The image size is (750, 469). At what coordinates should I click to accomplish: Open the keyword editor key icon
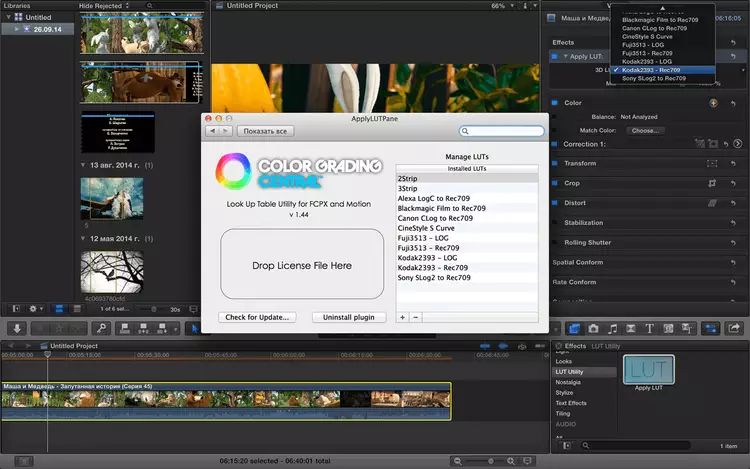click(101, 328)
